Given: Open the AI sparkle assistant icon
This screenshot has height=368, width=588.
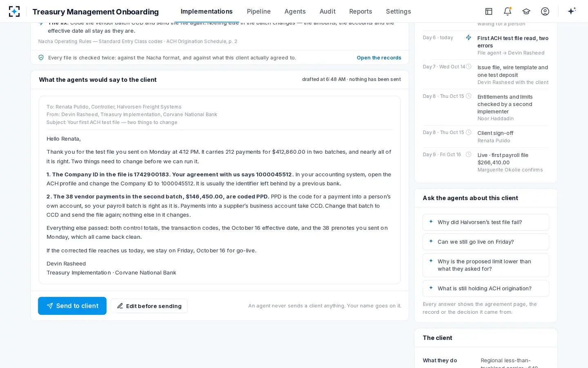Looking at the screenshot, I should (x=572, y=11).
